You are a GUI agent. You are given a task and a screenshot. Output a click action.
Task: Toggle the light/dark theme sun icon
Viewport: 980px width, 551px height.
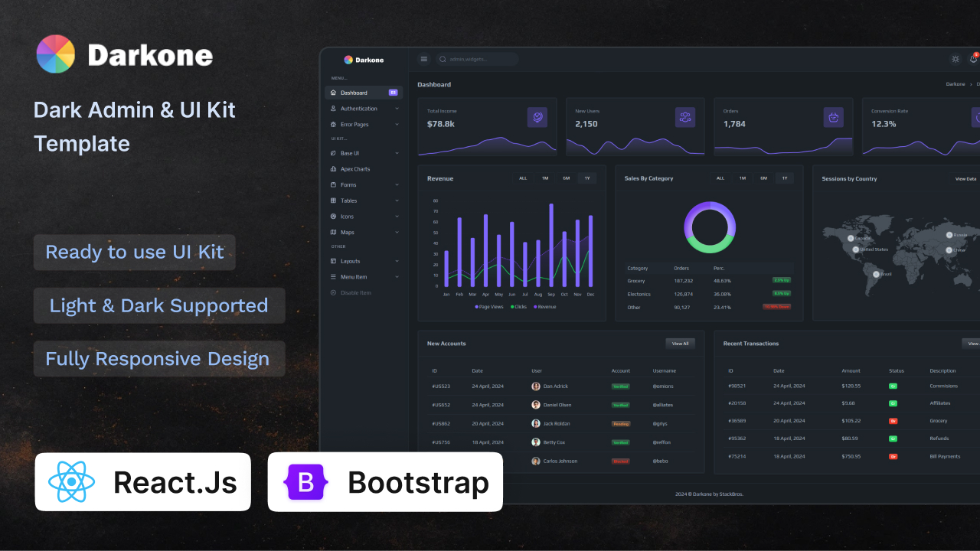pos(955,59)
